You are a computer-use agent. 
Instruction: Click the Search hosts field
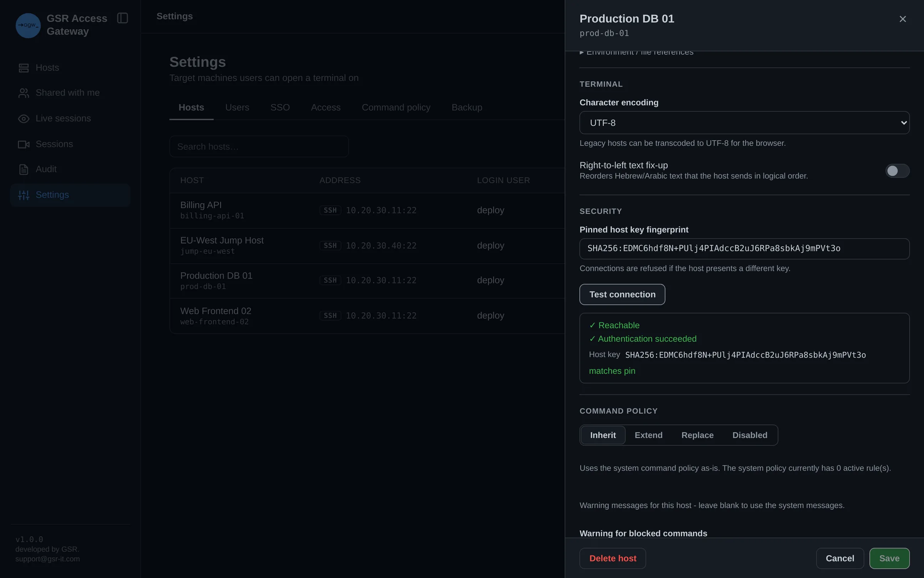[259, 146]
